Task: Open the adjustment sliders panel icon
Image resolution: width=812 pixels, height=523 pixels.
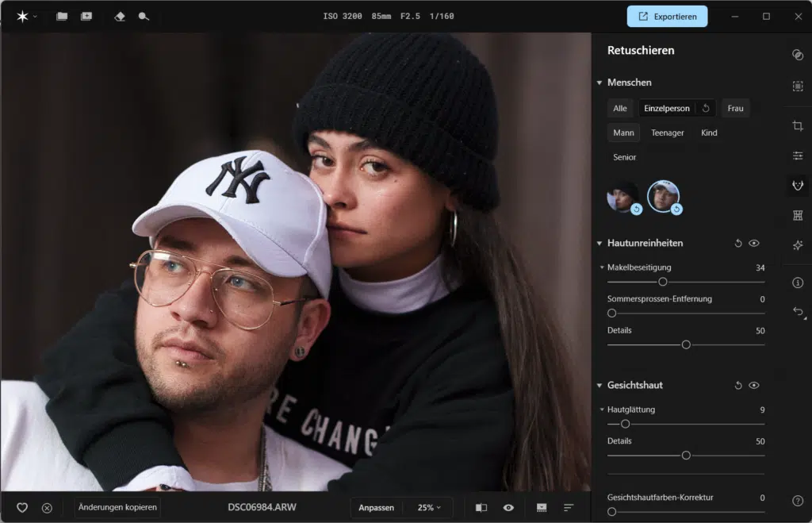Action: (798, 156)
